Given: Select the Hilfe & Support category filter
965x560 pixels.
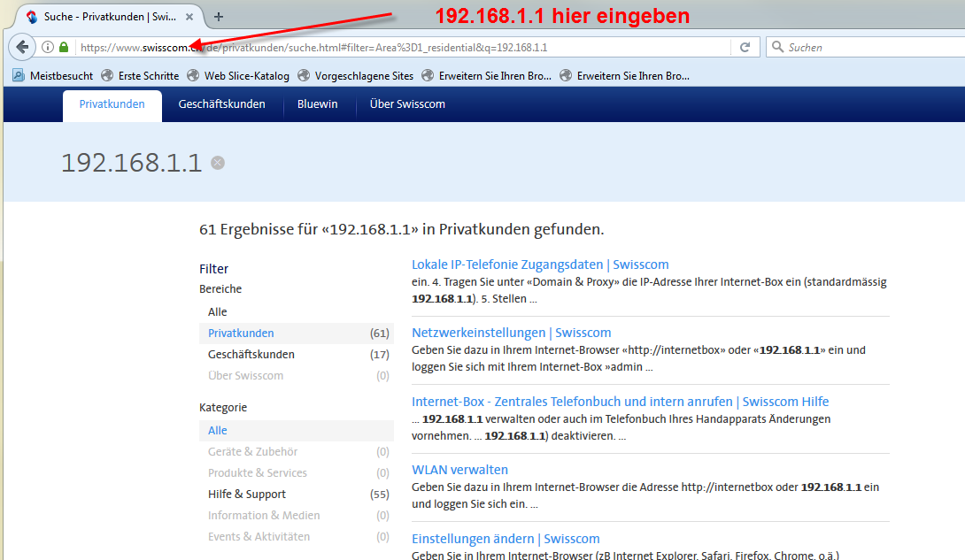Looking at the screenshot, I should pyautogui.click(x=247, y=495).
